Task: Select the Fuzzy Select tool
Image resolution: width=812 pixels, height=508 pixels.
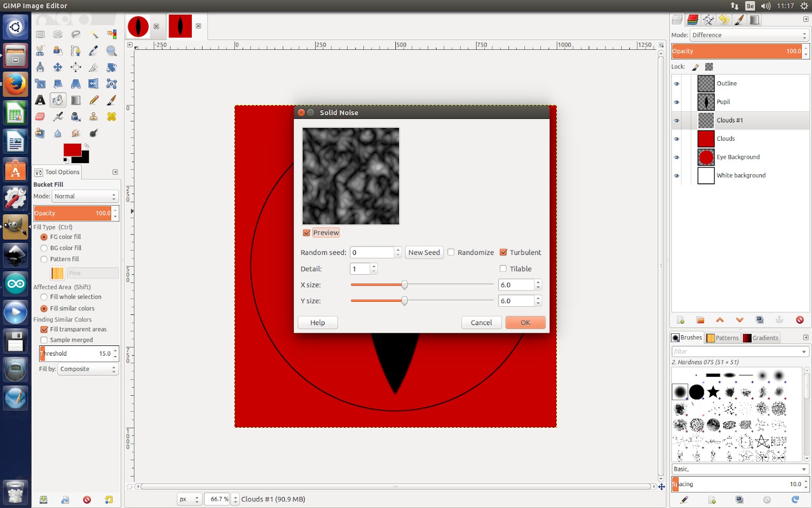Action: (93, 35)
